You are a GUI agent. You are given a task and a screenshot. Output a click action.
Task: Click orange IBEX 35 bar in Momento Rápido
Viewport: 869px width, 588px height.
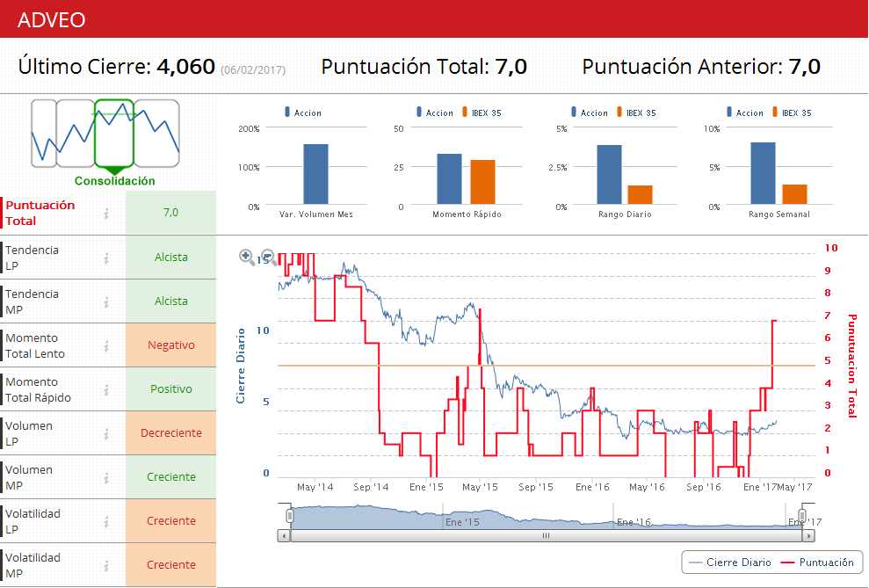[482, 182]
